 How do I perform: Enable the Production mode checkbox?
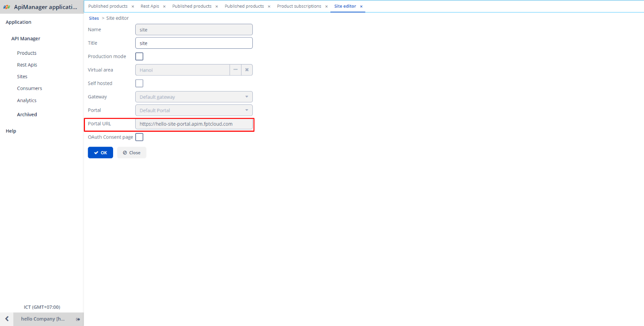click(x=139, y=56)
